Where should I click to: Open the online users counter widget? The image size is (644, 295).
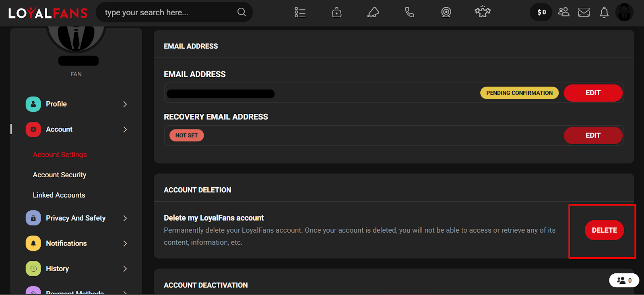(624, 281)
